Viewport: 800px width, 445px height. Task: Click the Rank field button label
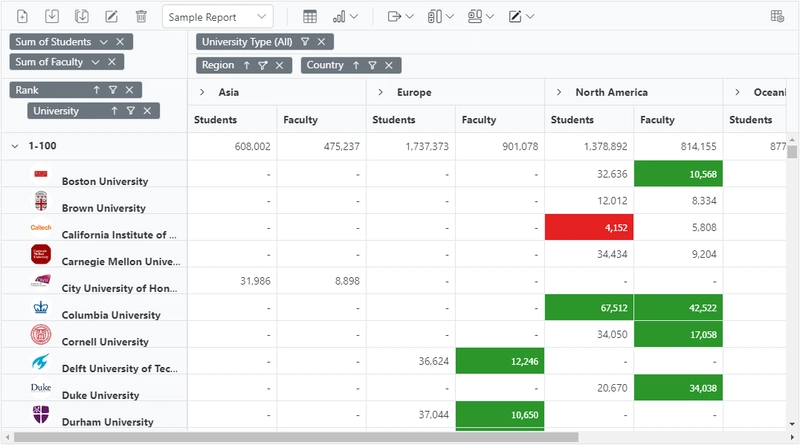27,90
